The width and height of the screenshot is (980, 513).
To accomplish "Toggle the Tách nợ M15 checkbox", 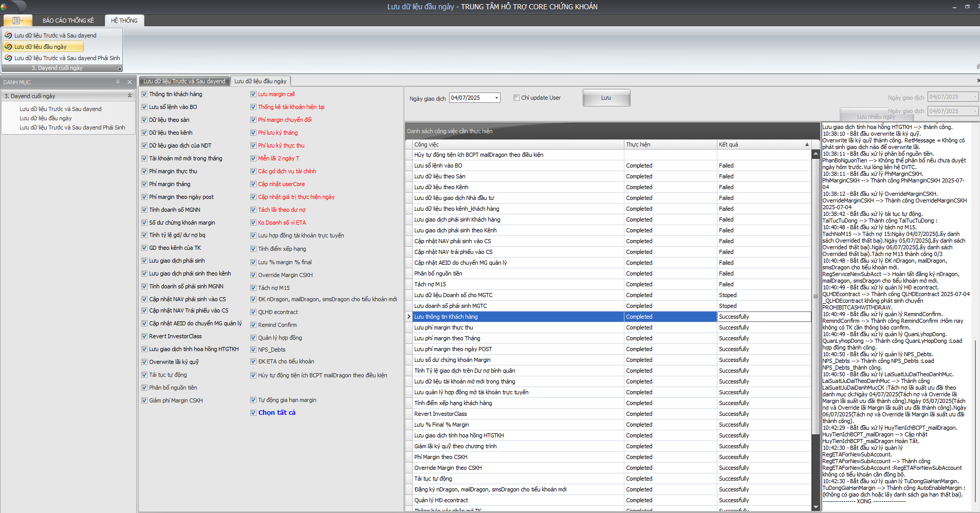I will click(x=253, y=288).
